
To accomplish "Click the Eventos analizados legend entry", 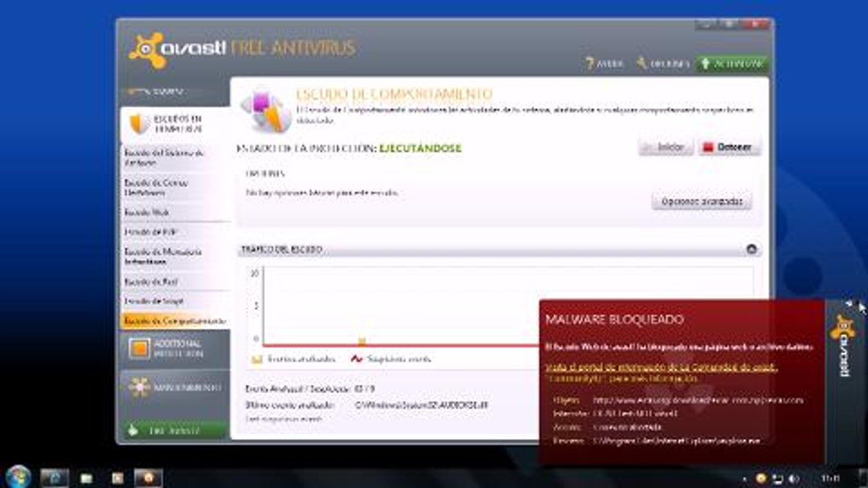I will [x=293, y=359].
